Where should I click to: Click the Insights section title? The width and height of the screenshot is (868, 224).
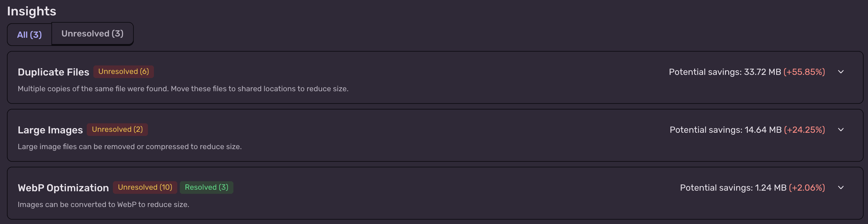32,11
